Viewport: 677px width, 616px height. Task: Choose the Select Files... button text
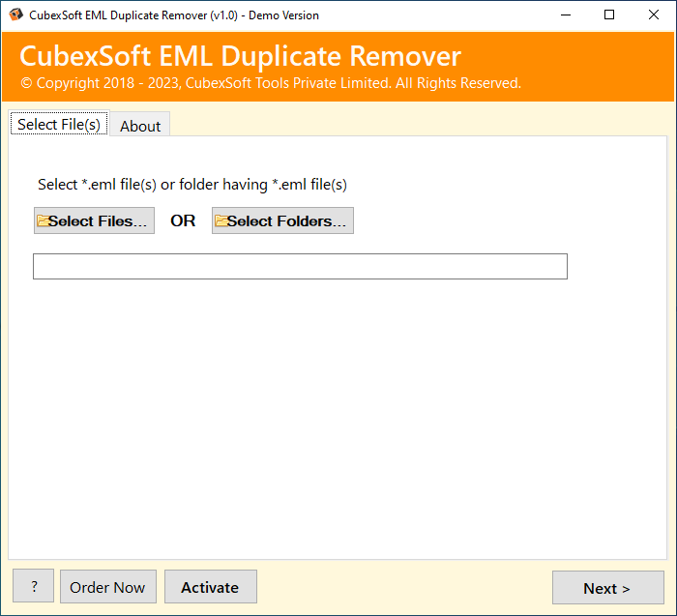pyautogui.click(x=98, y=220)
